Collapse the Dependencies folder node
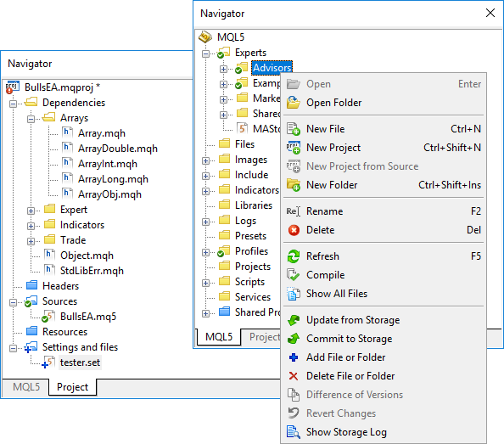The width and height of the screenshot is (504, 444). (14, 104)
